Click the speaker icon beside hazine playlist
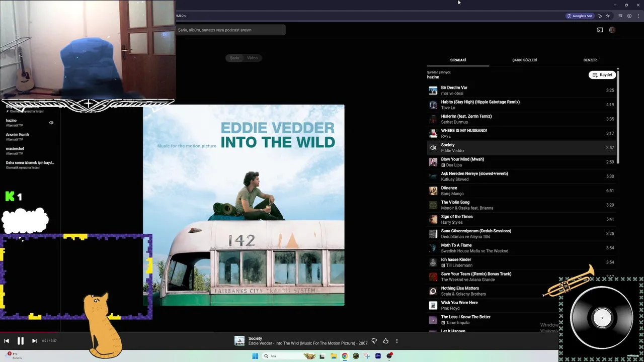The height and width of the screenshot is (362, 644). pyautogui.click(x=51, y=123)
